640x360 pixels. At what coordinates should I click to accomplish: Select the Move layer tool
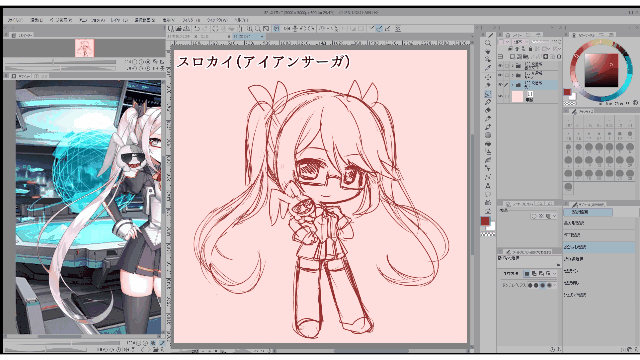click(488, 77)
